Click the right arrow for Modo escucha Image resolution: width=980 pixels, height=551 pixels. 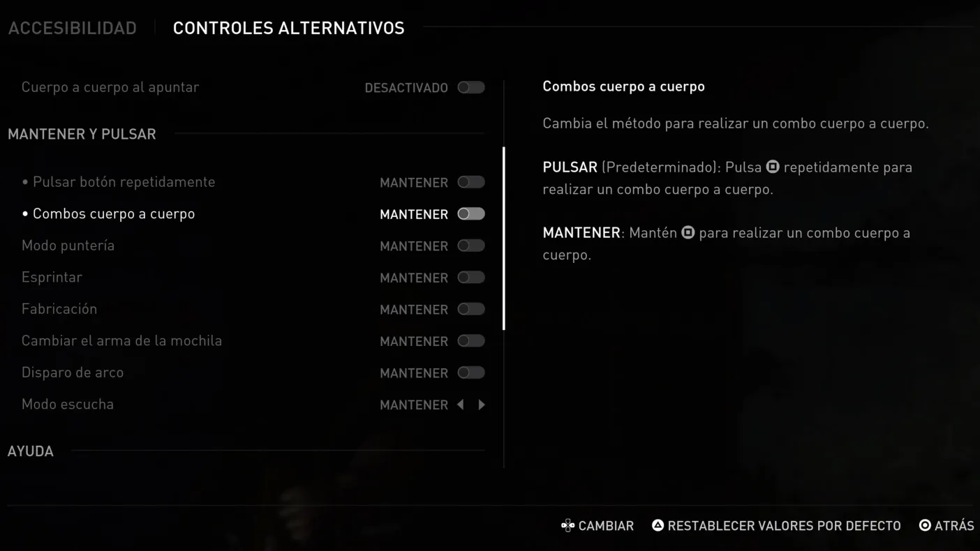[x=481, y=405]
